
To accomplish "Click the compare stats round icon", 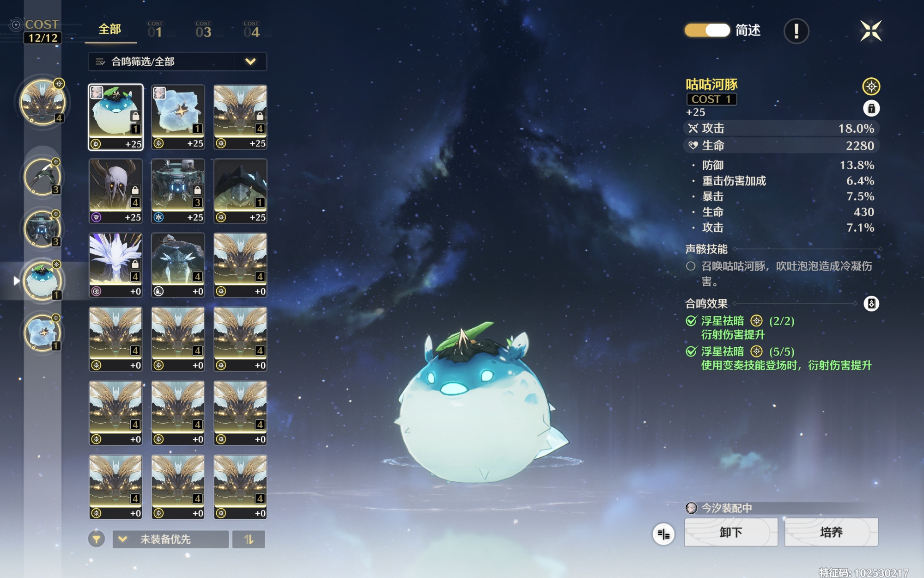I will [x=663, y=534].
